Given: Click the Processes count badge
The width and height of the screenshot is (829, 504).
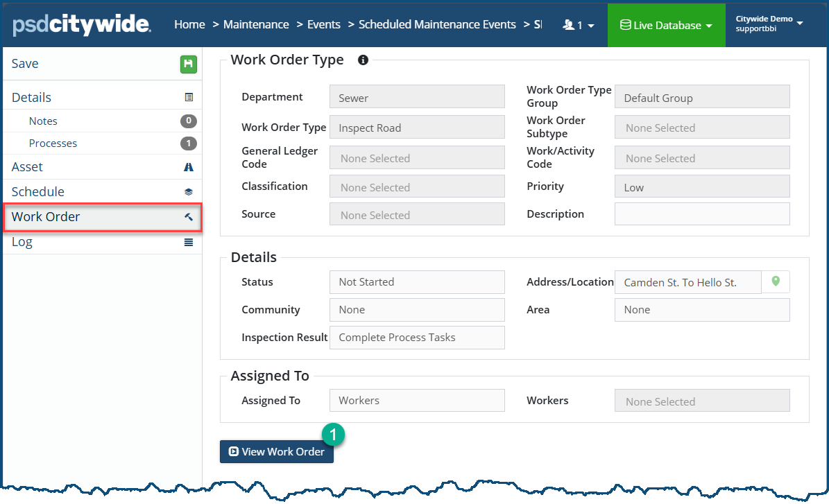Looking at the screenshot, I should point(188,144).
